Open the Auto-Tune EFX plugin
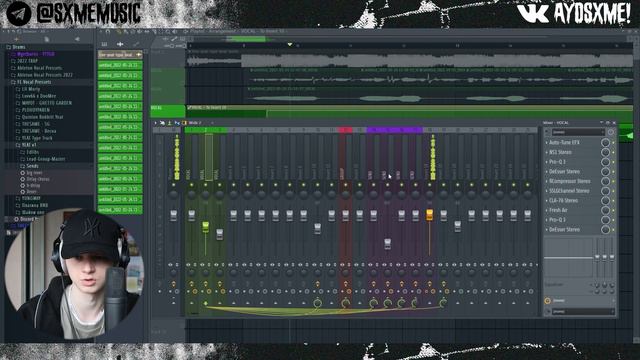 [564, 142]
